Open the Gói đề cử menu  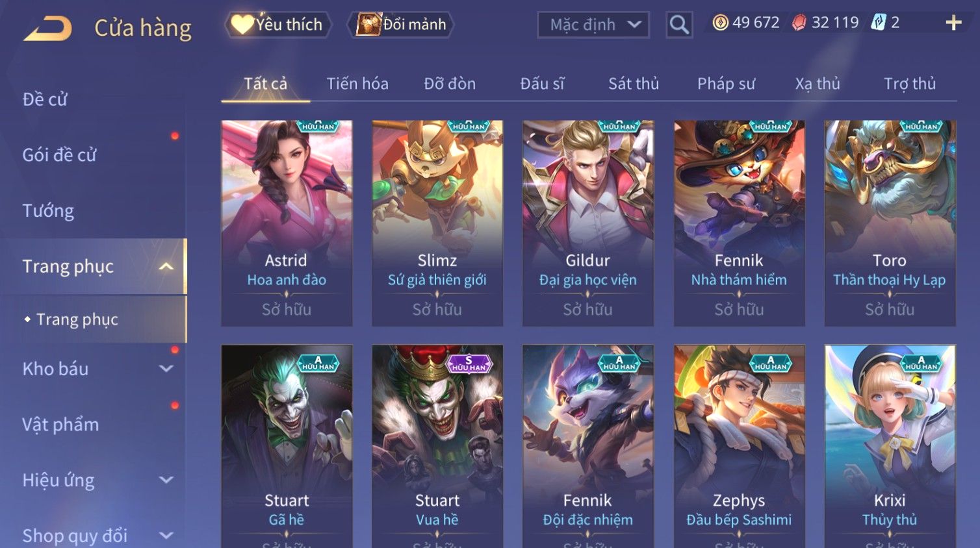tap(59, 155)
